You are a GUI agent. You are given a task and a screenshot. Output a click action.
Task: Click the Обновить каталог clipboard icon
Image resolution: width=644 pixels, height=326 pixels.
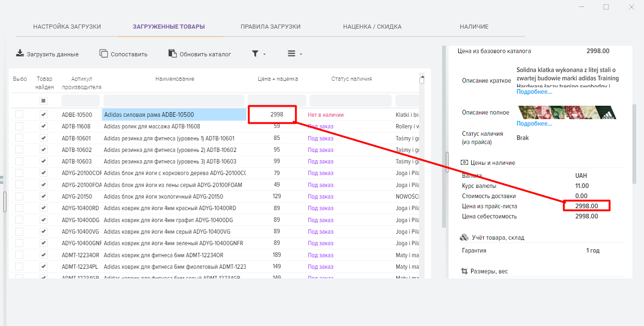(172, 53)
